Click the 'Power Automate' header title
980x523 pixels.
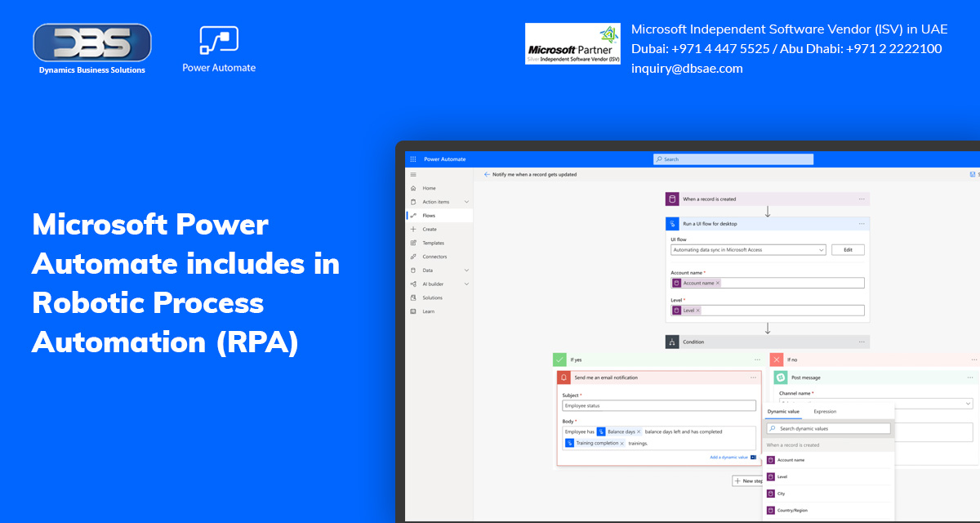444,159
